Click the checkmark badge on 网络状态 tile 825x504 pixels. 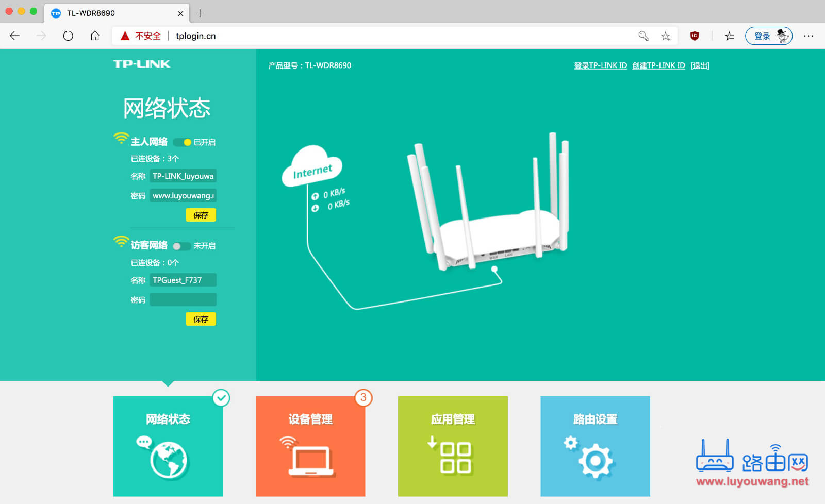tap(221, 397)
